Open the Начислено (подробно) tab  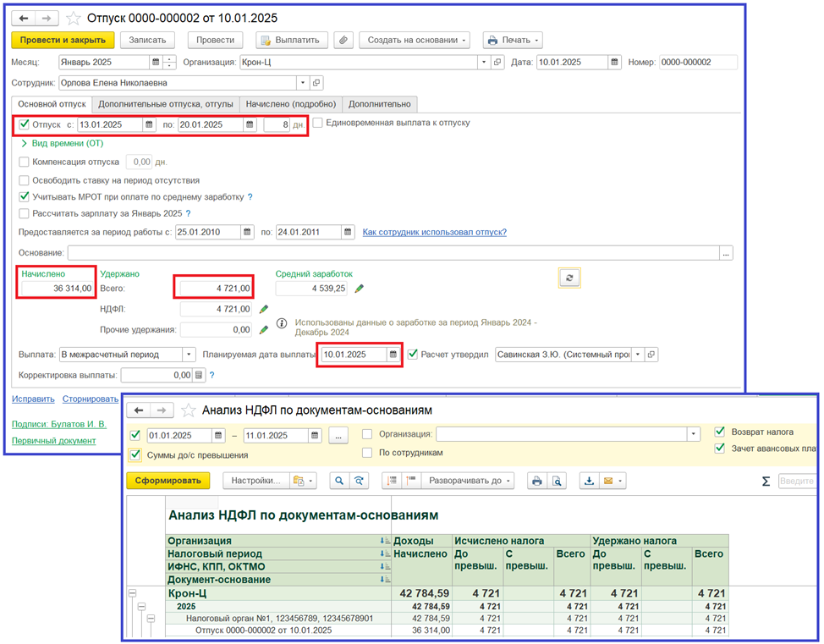click(291, 104)
